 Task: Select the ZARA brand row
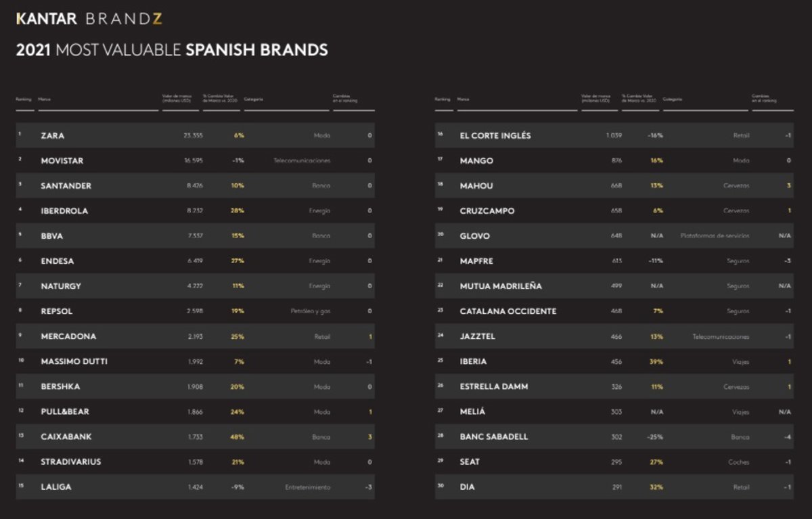(x=195, y=135)
